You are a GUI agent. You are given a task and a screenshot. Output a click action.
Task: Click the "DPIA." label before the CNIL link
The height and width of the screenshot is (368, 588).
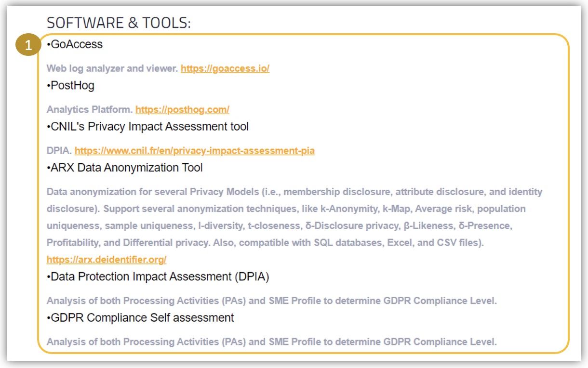[59, 151]
